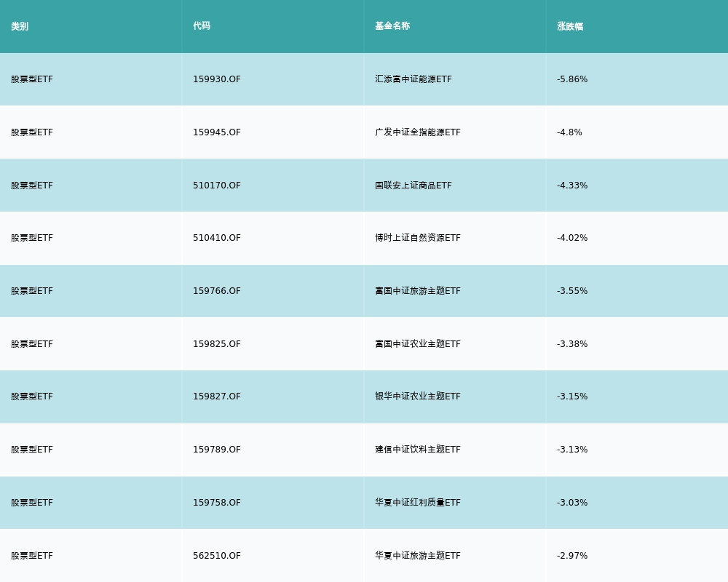This screenshot has width=728, height=582.
Task: Click fund name 富国中证农业主题ETF
Action: tap(418, 344)
